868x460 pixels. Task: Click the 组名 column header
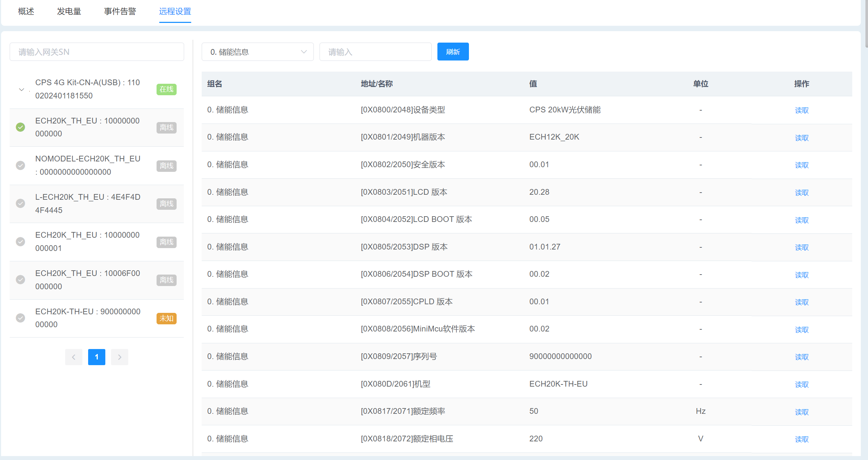click(215, 84)
